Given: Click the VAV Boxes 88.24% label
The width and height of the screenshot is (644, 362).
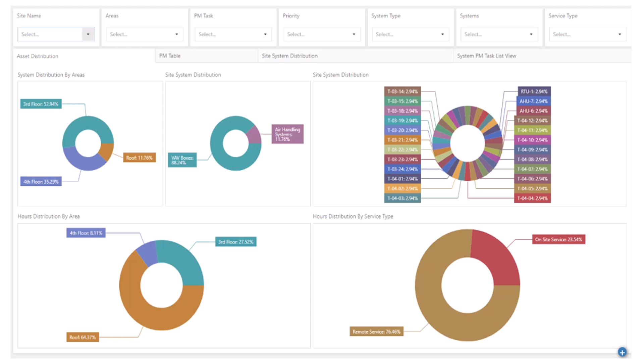Looking at the screenshot, I should tap(182, 160).
